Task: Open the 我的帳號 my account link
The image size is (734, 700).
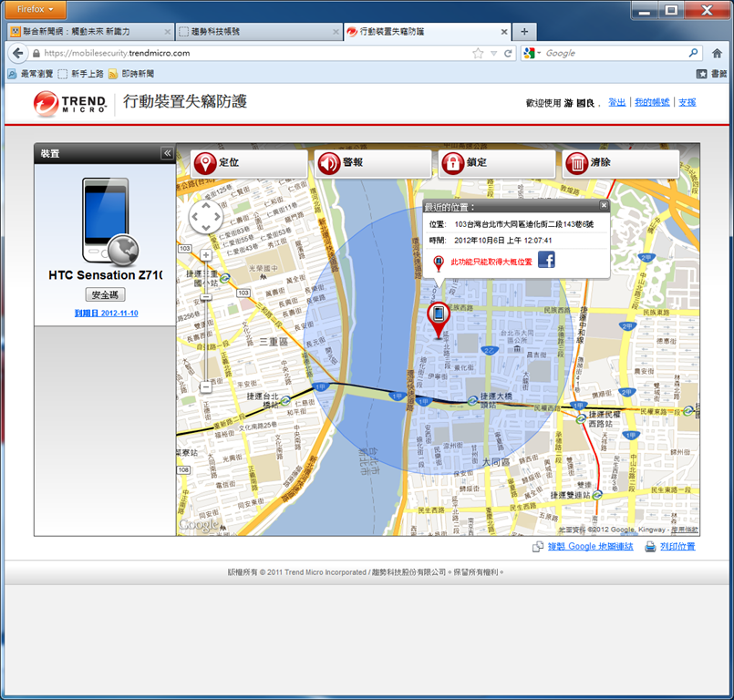Action: (652, 102)
